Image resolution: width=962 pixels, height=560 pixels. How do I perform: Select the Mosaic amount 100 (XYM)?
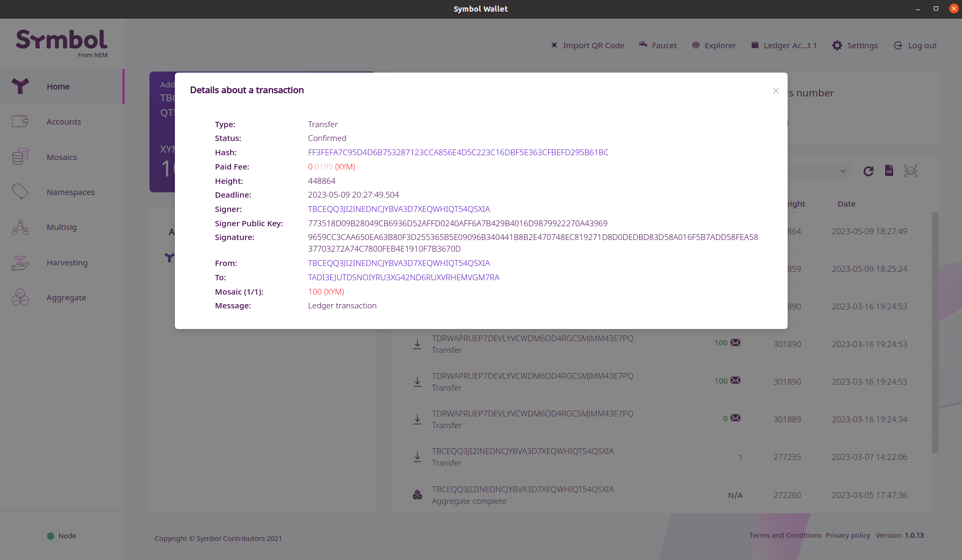[x=326, y=291]
